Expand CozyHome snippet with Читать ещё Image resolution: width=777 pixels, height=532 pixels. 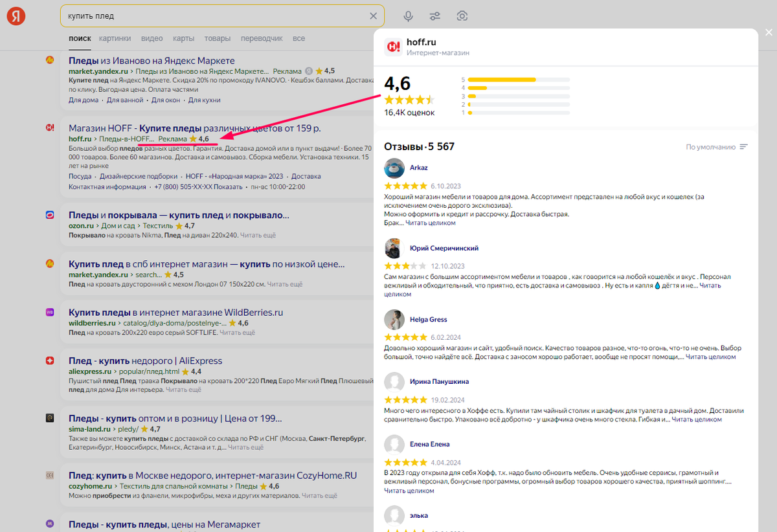coord(320,496)
